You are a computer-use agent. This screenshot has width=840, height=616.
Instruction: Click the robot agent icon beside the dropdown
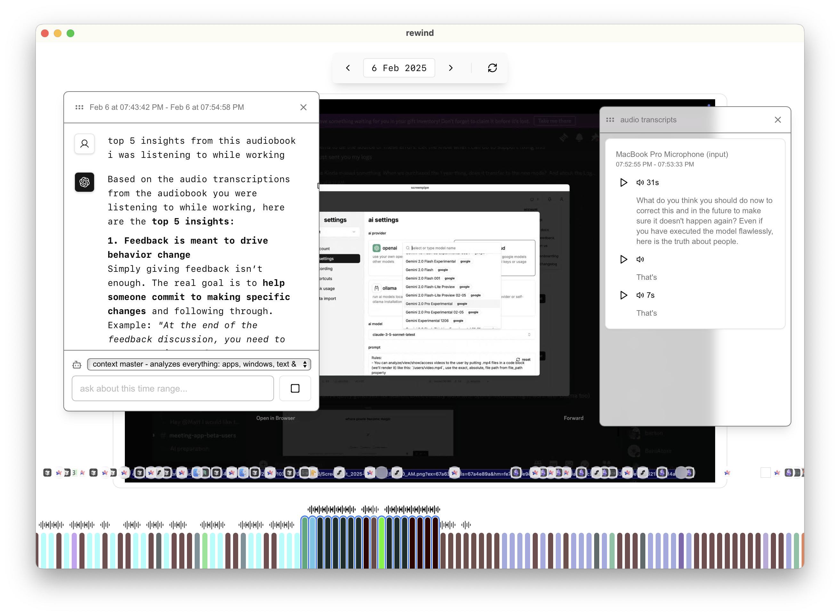pos(77,365)
